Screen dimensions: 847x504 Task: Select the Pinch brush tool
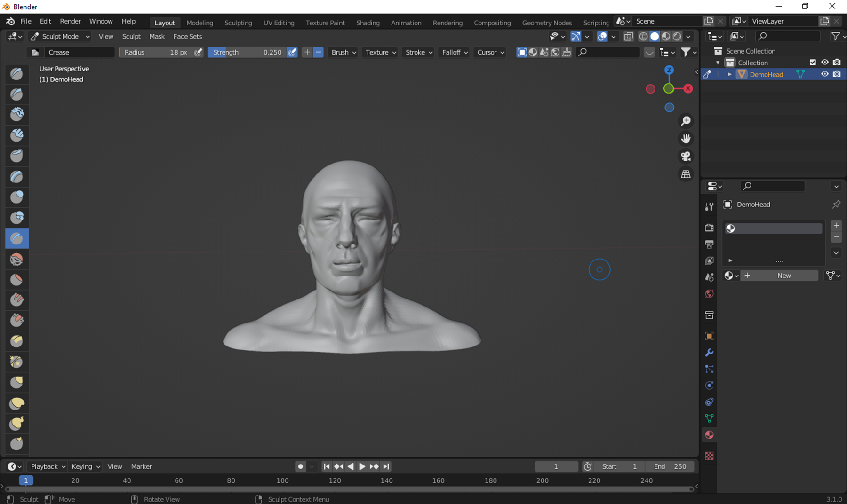coord(17,362)
